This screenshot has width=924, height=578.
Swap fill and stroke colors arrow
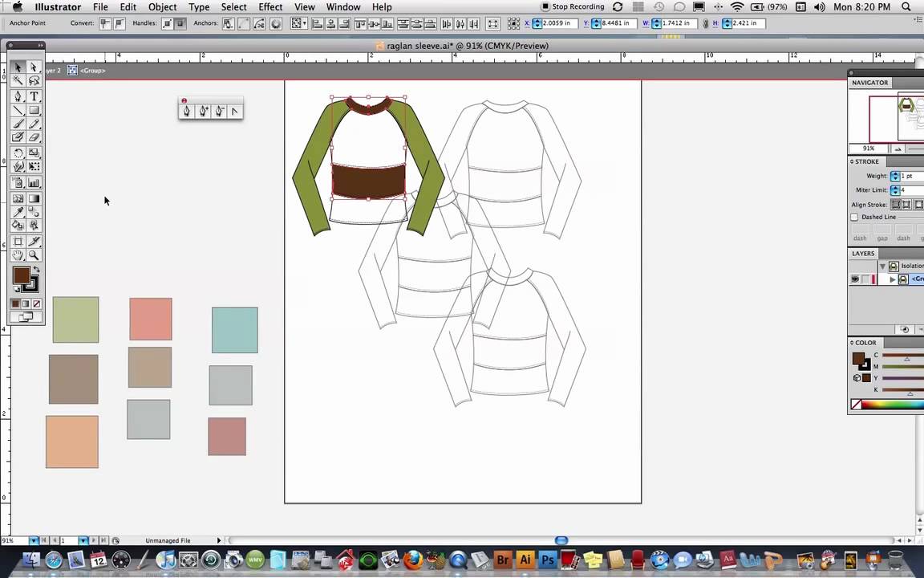[35, 270]
